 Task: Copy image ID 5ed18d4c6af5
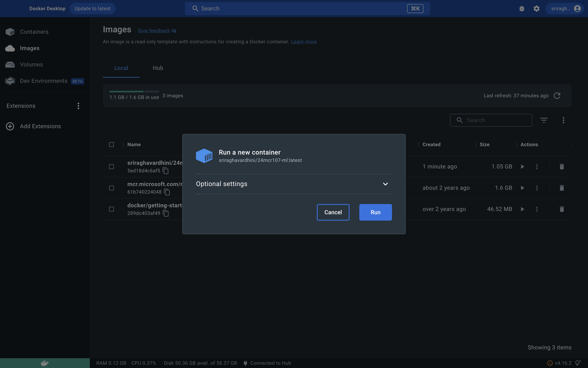(x=166, y=171)
